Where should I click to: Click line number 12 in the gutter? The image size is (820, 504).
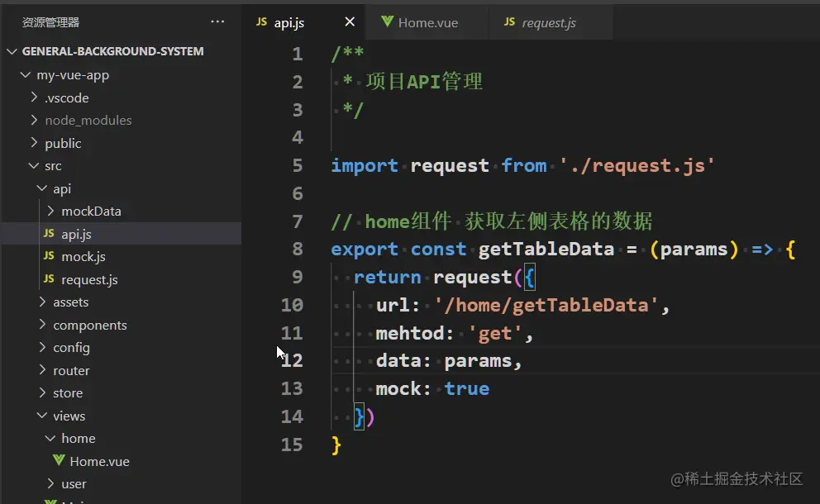[x=292, y=360]
